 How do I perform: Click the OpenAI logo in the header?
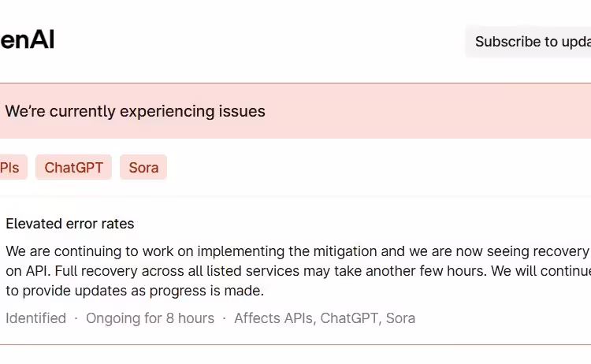click(27, 40)
